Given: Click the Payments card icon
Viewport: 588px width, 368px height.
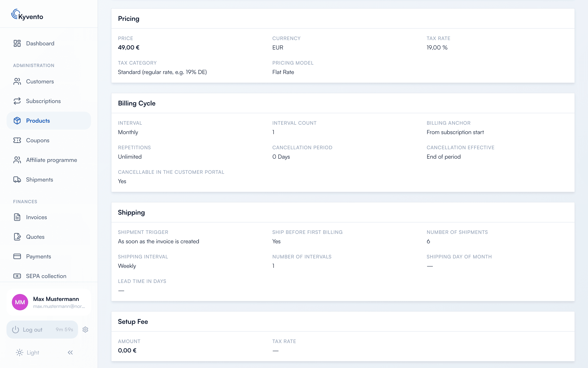Looking at the screenshot, I should pos(17,257).
